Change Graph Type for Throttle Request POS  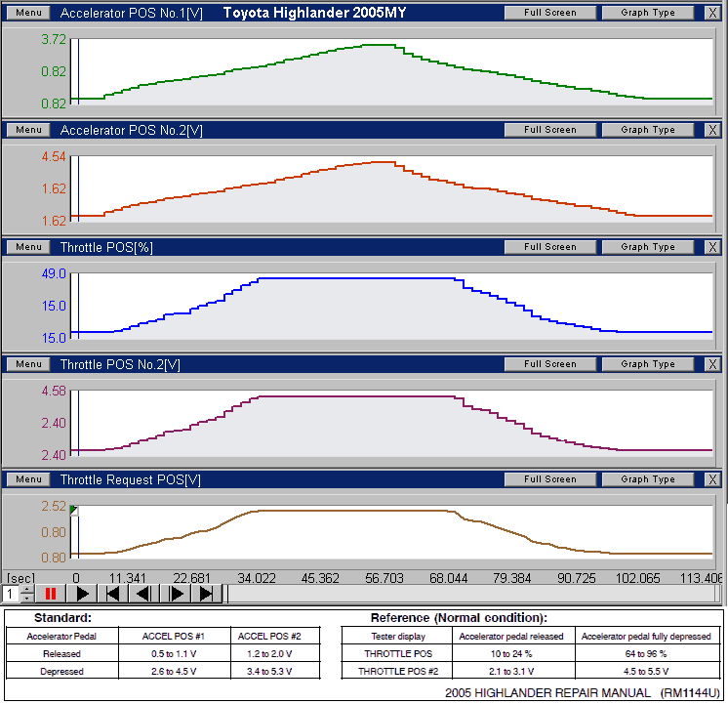coord(647,479)
